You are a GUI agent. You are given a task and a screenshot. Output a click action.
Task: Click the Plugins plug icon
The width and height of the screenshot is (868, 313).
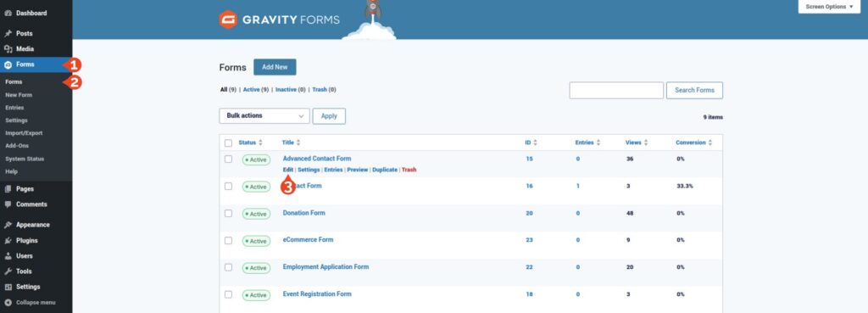click(8, 240)
